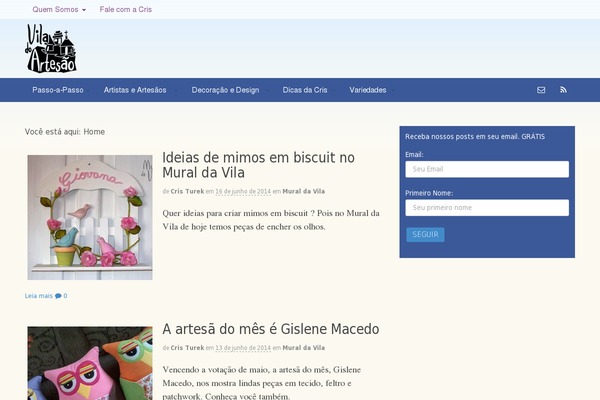Click the SEGUIR button

coord(426,235)
